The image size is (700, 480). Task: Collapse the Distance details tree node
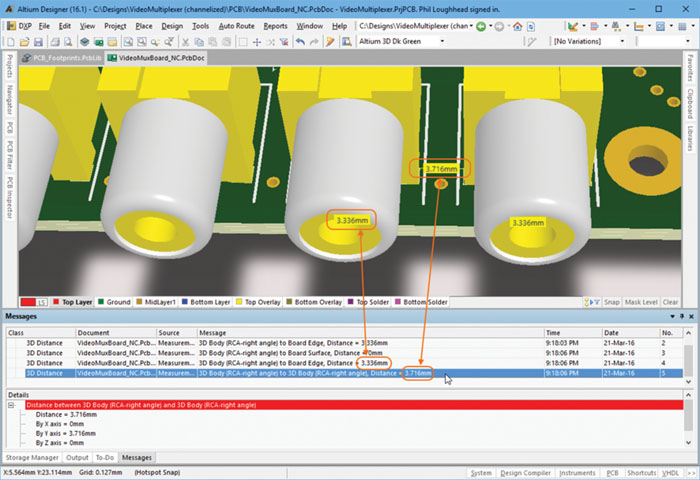click(11, 405)
